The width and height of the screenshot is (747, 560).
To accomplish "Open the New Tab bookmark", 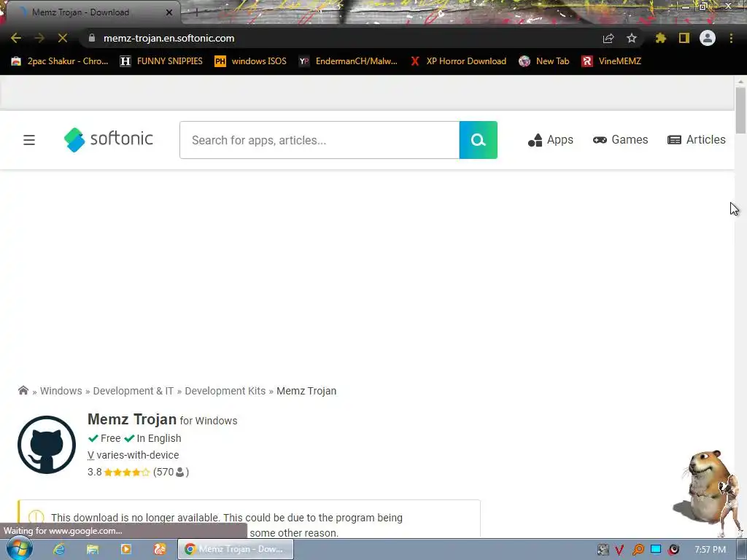I will tap(544, 61).
